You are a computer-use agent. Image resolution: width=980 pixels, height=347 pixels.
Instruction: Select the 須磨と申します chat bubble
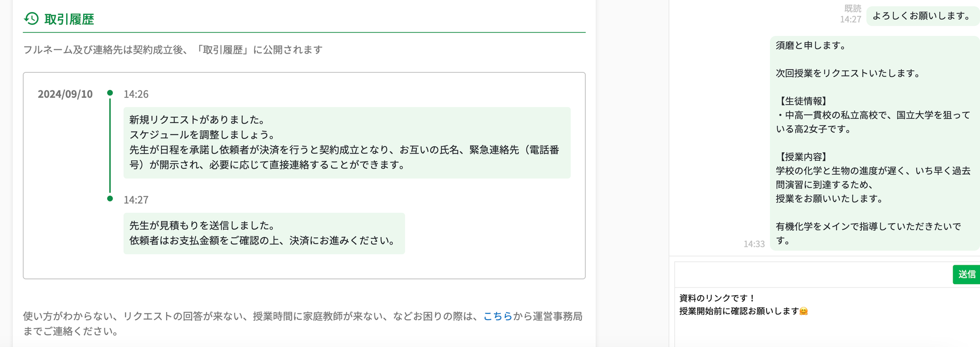[875, 143]
